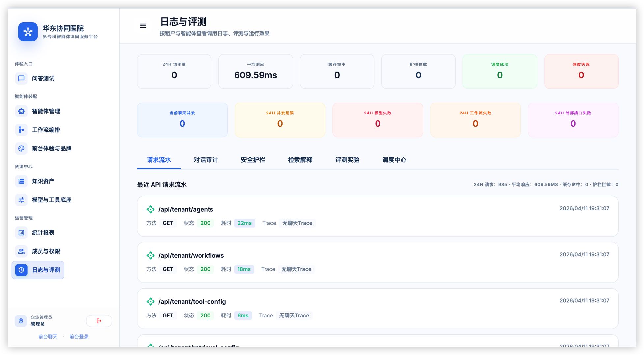
Task: Click the icon beside /api/tenant/tool-config
Action: pos(151,301)
